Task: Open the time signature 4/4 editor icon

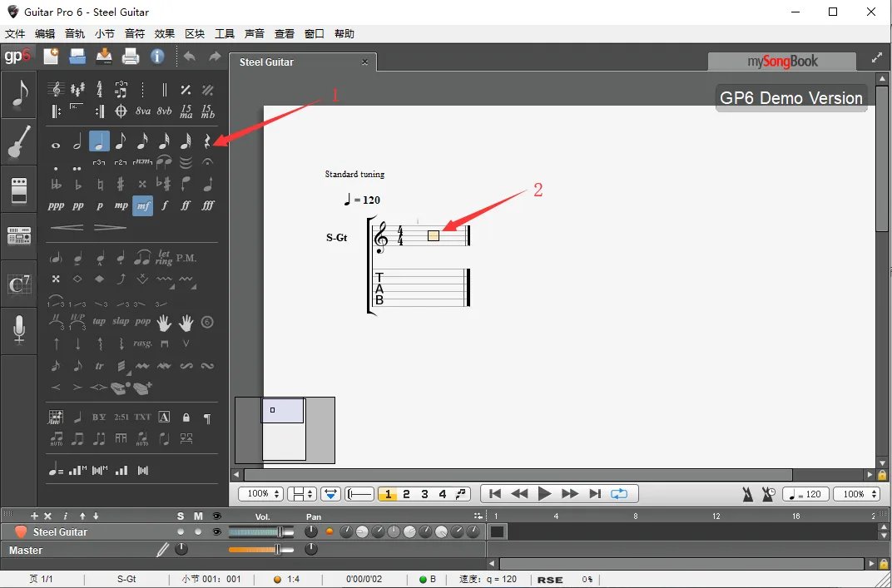Action: coord(101,91)
